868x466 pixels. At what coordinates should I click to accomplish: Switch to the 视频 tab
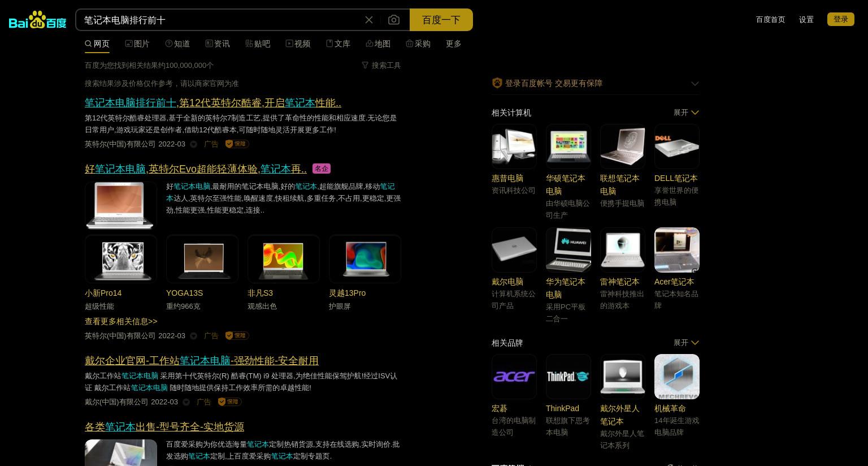298,44
